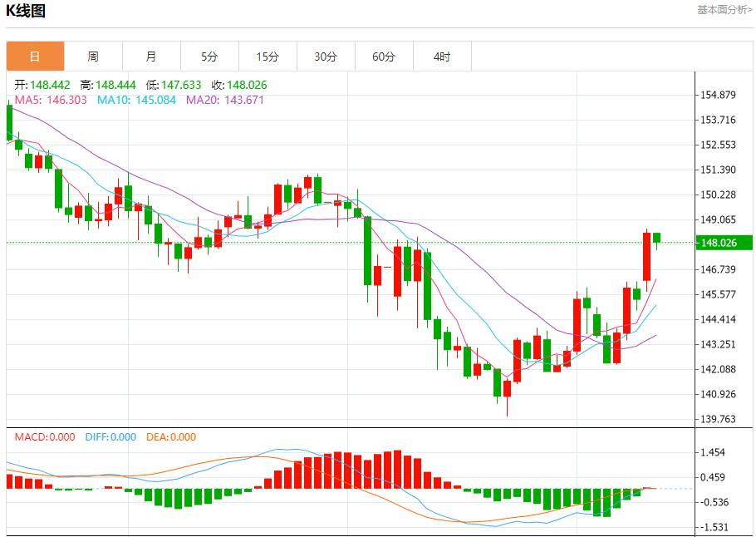Screen dimensions: 756x537
Task: Click the DIFF:0.000 indicator label
Action: 110,437
